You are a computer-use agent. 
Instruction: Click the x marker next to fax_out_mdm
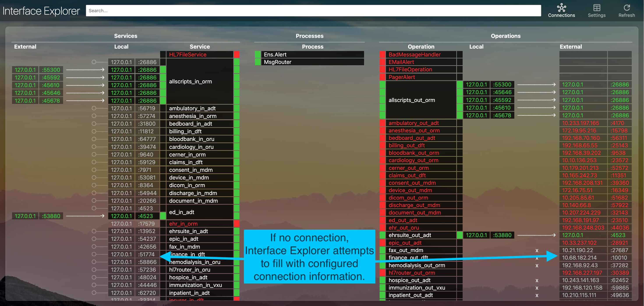pyautogui.click(x=537, y=251)
